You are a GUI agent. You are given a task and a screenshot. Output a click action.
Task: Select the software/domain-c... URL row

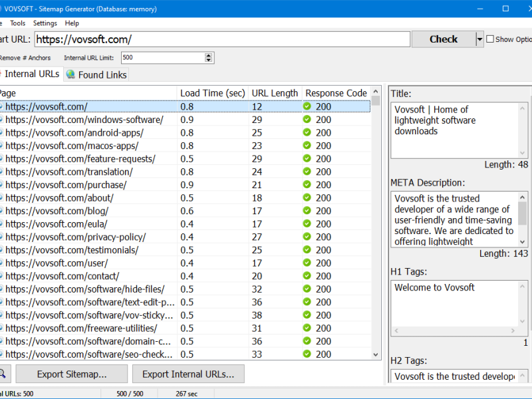185,341
